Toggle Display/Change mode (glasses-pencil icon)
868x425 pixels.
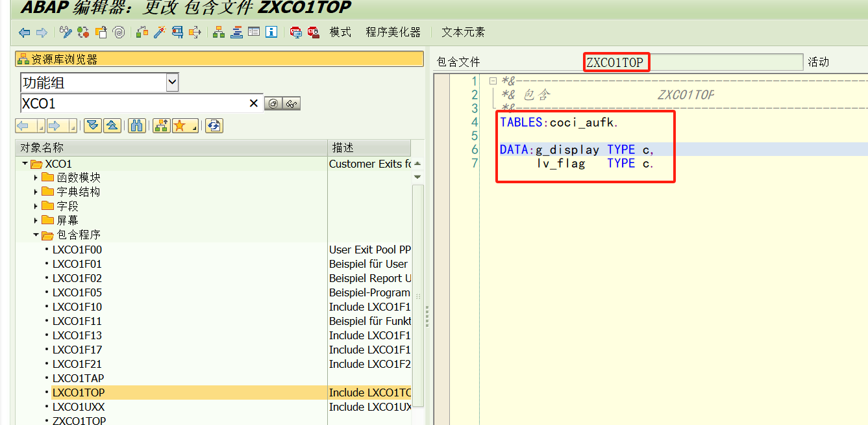pyautogui.click(x=66, y=32)
